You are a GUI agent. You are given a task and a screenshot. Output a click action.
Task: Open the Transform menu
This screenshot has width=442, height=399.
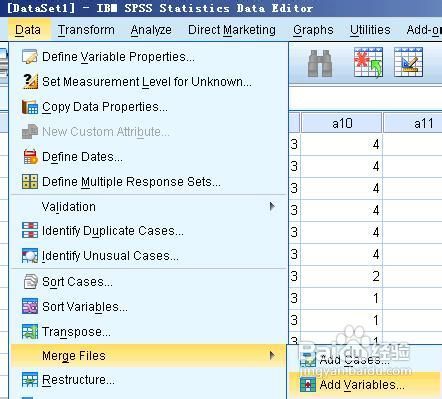pyautogui.click(x=86, y=30)
